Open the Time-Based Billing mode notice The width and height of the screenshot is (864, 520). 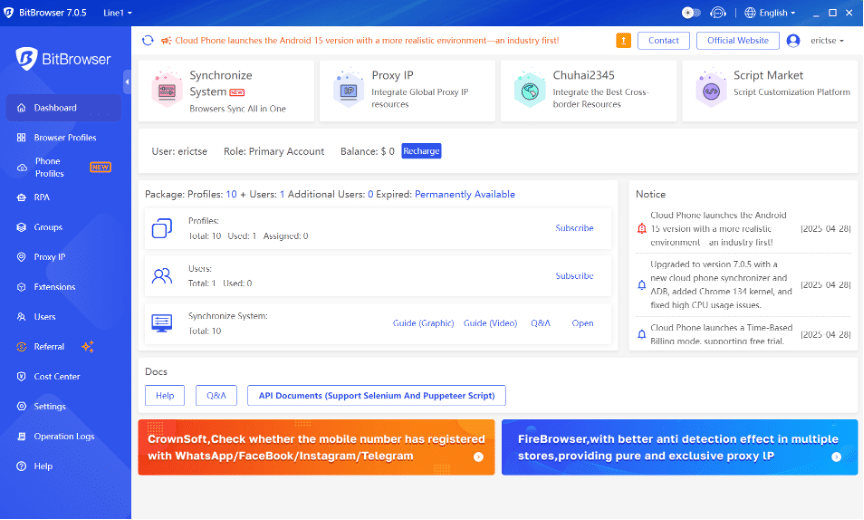click(x=721, y=334)
